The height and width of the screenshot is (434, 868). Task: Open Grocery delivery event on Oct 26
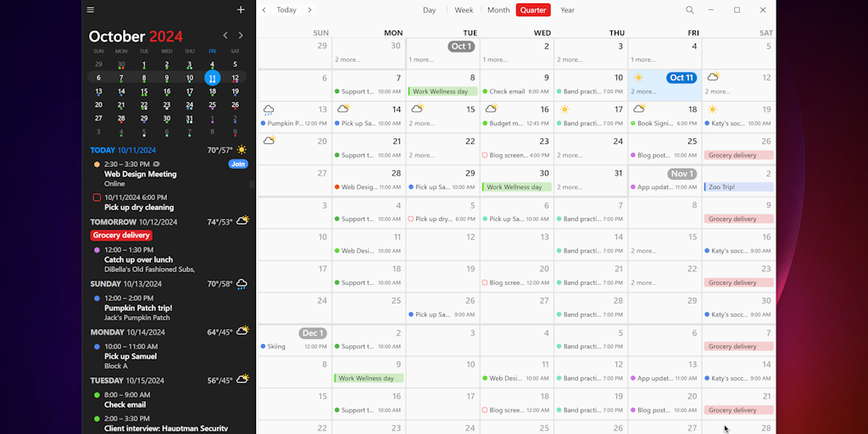coord(738,155)
